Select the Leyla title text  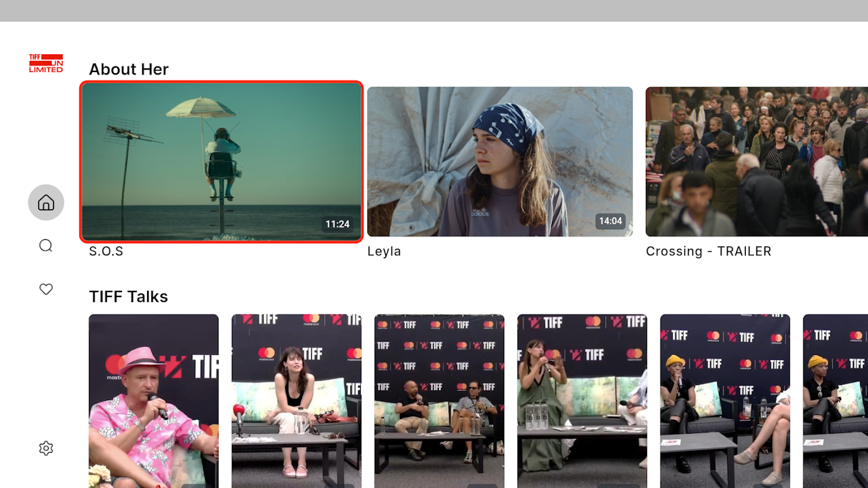click(384, 251)
